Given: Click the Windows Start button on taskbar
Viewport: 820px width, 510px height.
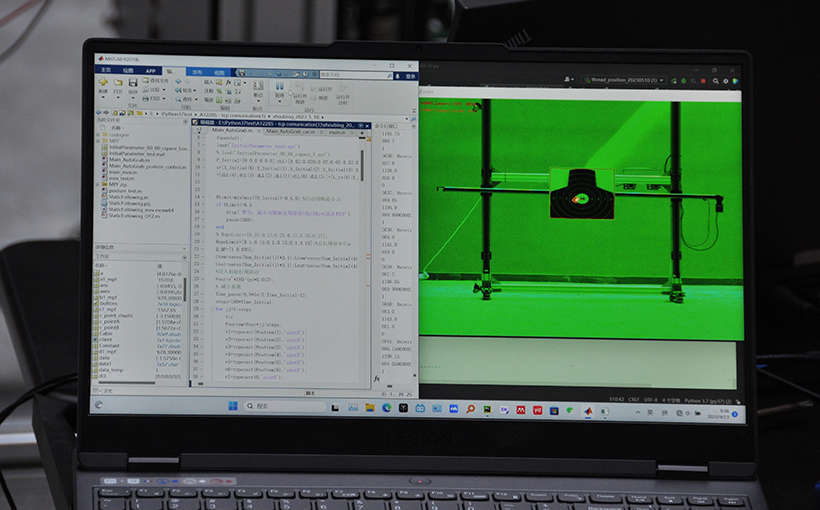Looking at the screenshot, I should [232, 406].
